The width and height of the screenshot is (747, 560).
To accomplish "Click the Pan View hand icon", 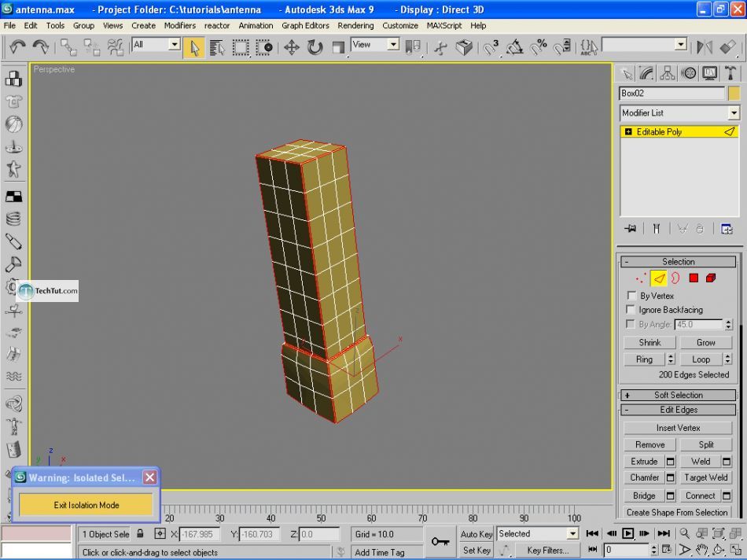I will point(701,550).
